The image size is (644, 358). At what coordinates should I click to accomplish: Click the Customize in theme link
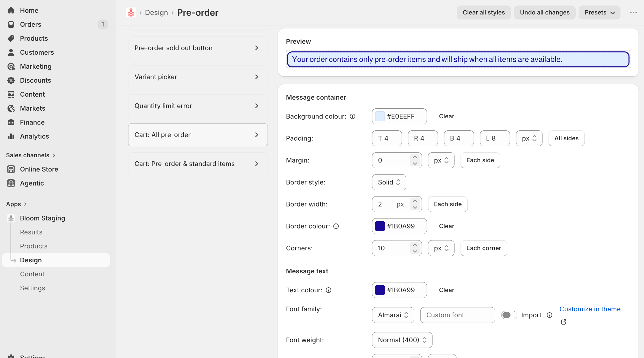[x=590, y=309]
